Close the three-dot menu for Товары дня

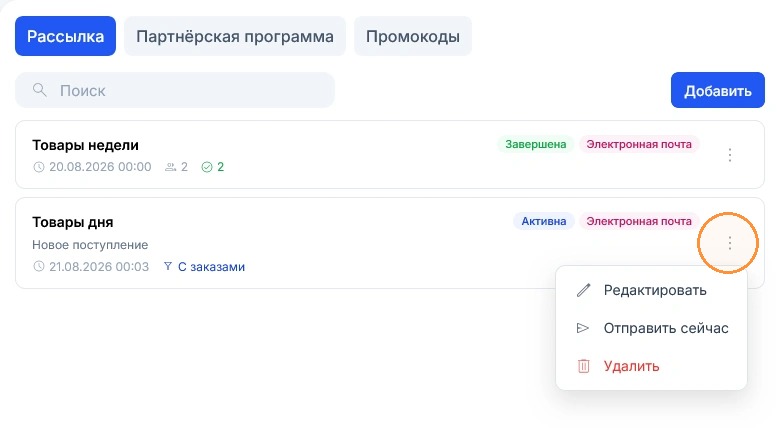(x=729, y=243)
